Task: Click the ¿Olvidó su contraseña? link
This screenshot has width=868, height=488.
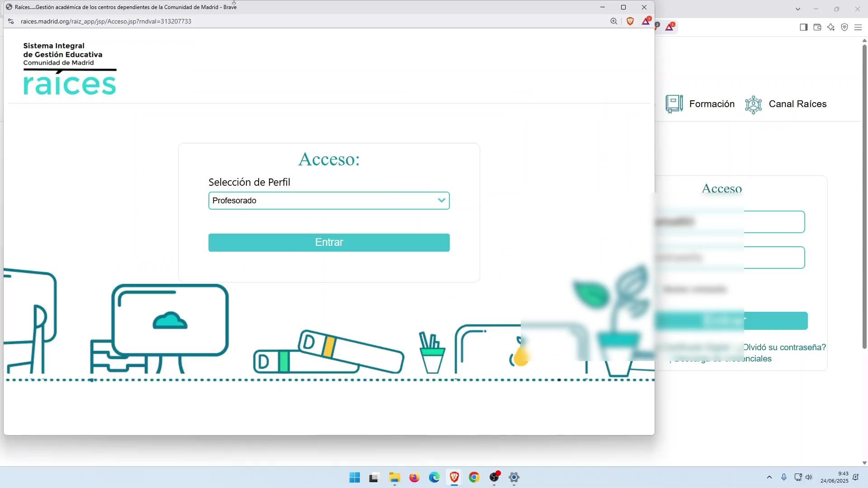Action: click(x=784, y=347)
